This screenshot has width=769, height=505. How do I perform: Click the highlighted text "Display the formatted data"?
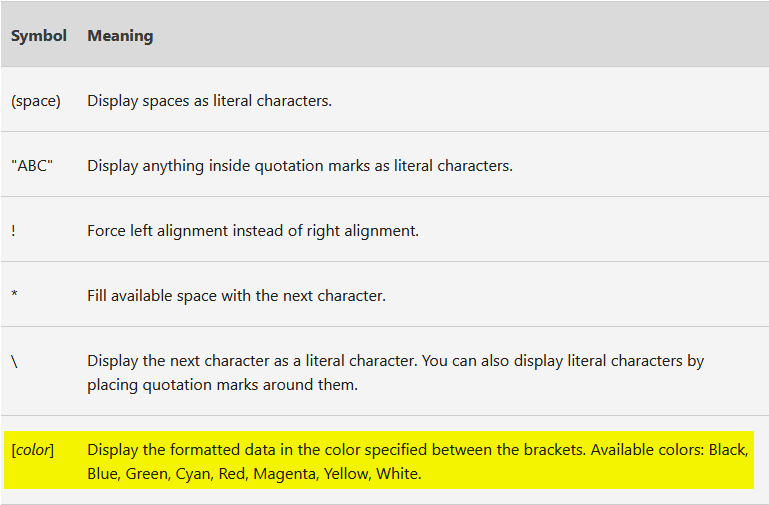(182, 450)
